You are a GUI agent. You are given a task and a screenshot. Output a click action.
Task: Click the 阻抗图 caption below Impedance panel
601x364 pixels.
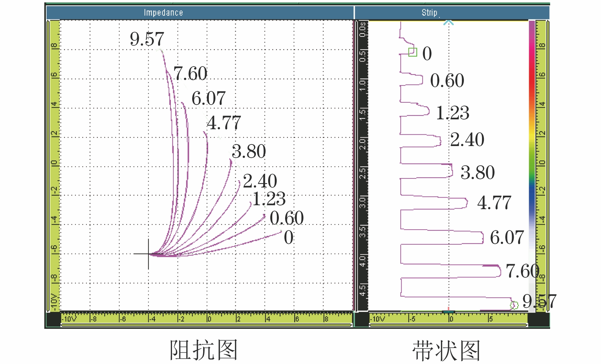(x=203, y=350)
